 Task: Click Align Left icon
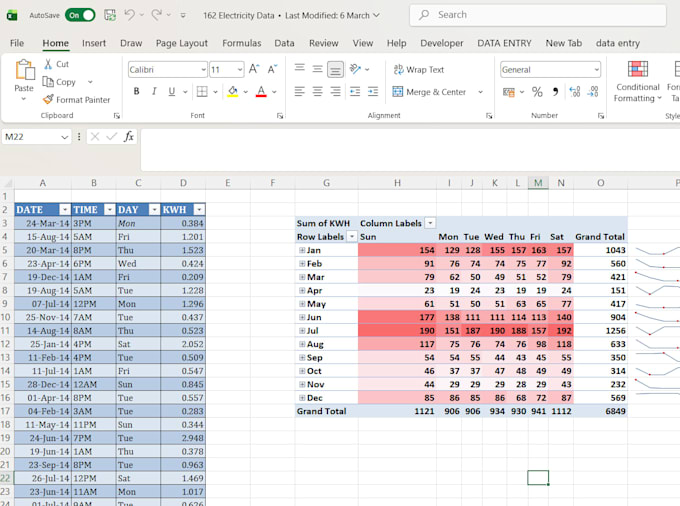(300, 91)
